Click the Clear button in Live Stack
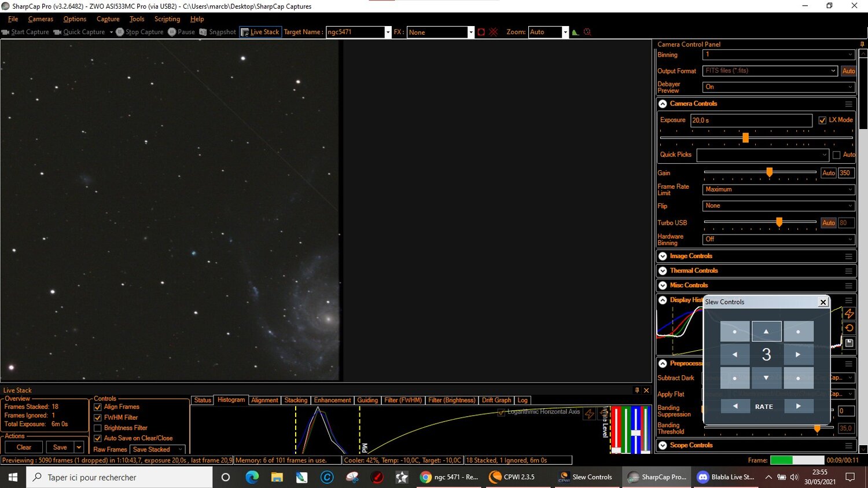Screen dimensions: 868x488 point(24,447)
